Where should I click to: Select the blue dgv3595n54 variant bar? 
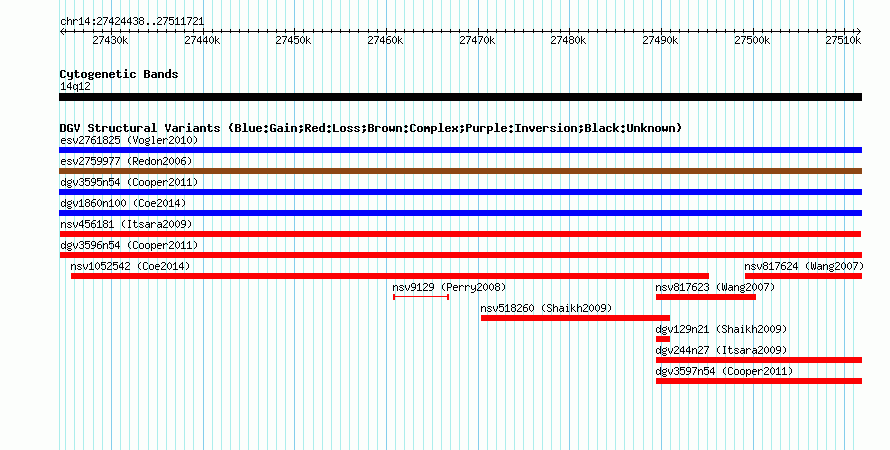point(460,192)
